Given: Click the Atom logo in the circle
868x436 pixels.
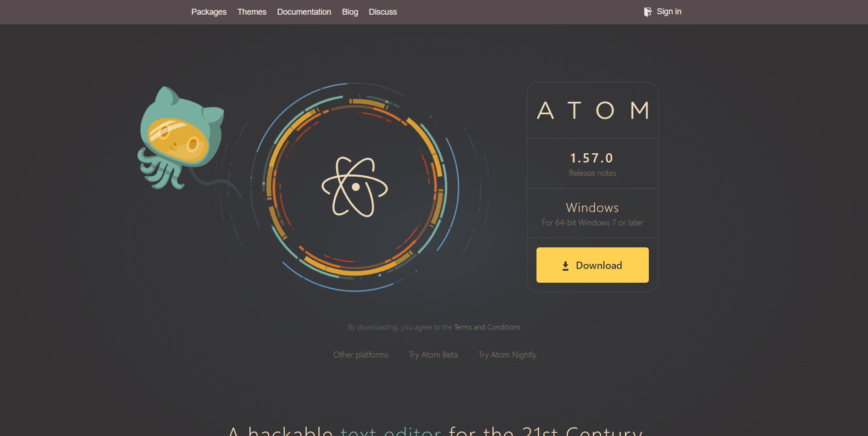Looking at the screenshot, I should click(x=355, y=187).
